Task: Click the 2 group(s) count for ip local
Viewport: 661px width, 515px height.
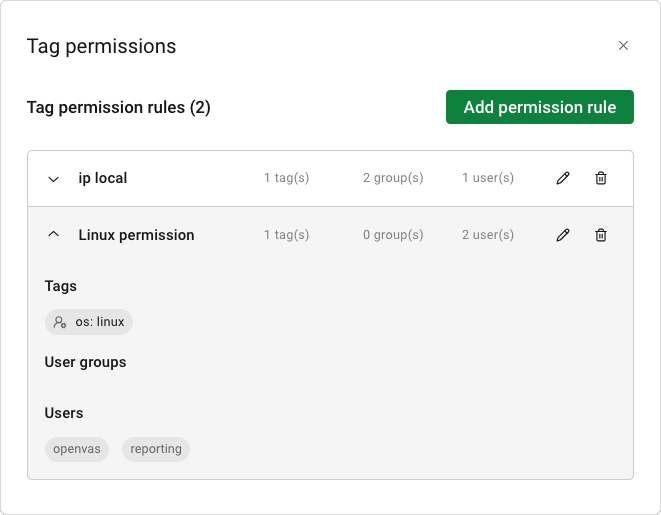Action: [x=393, y=178]
